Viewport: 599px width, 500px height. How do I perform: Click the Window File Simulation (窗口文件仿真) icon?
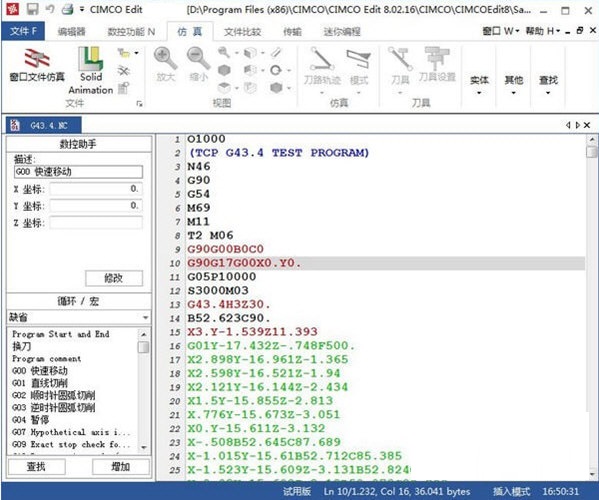(37, 59)
